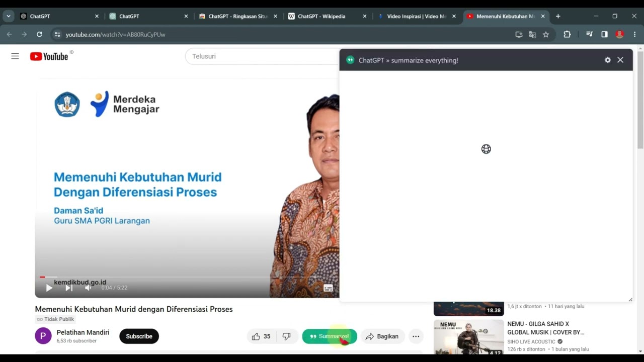Dislike the video with the thumbs down
Screen dimensions: 644x362
(287, 336)
